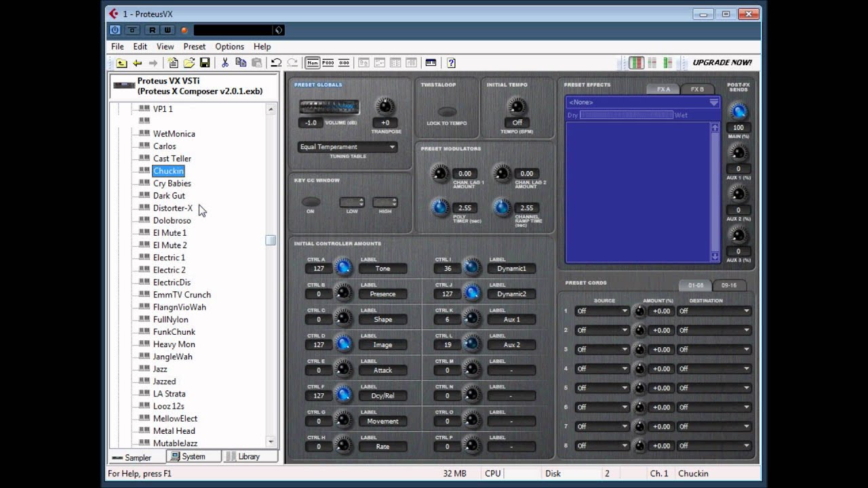
Task: Click the Main send knob
Action: click(738, 111)
